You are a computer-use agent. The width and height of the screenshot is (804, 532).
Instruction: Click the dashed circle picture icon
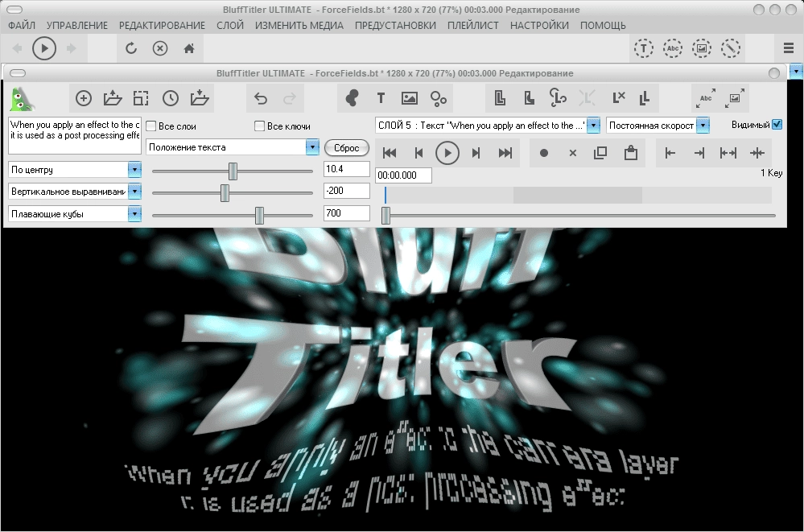(702, 48)
